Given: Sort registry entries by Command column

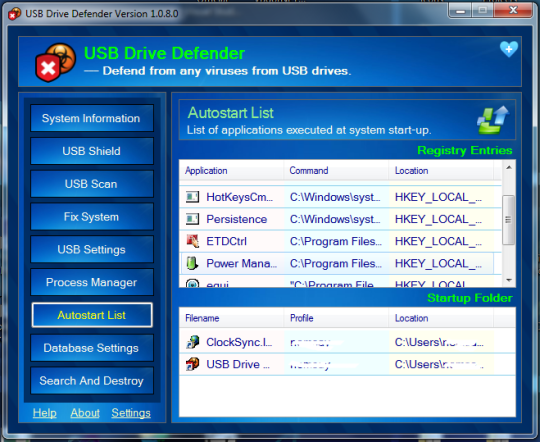Looking at the screenshot, I should [336, 171].
